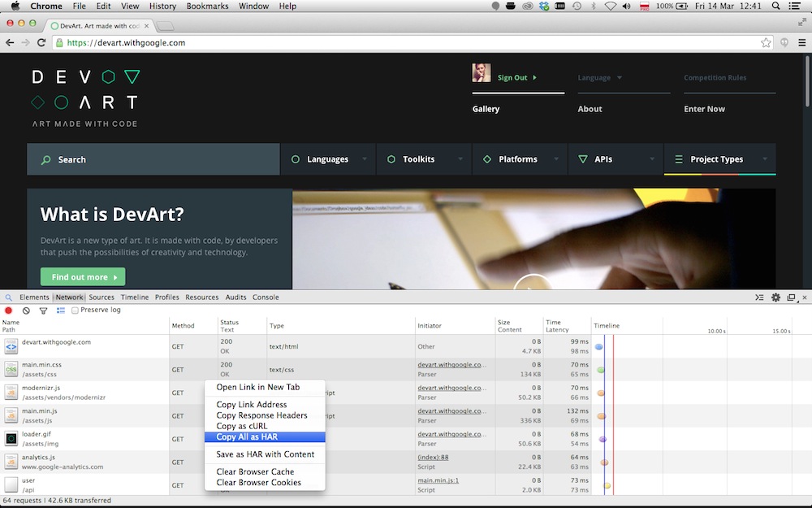Switch to the Audits tab
Viewport: 812px width, 508px height.
[235, 297]
